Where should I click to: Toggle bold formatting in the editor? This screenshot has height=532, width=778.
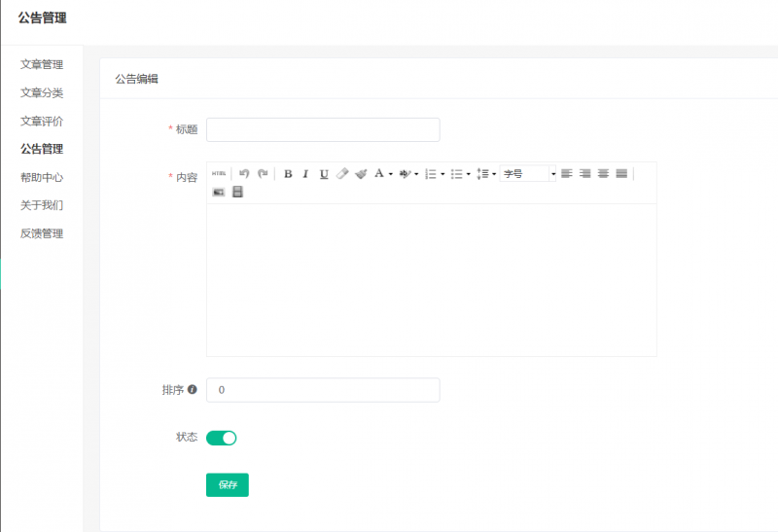click(x=288, y=174)
